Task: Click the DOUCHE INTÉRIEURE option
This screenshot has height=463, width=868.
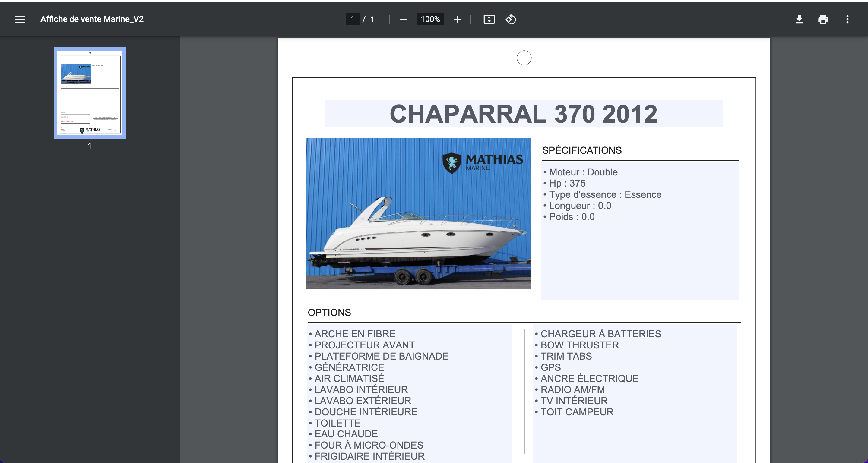Action: 363,411
